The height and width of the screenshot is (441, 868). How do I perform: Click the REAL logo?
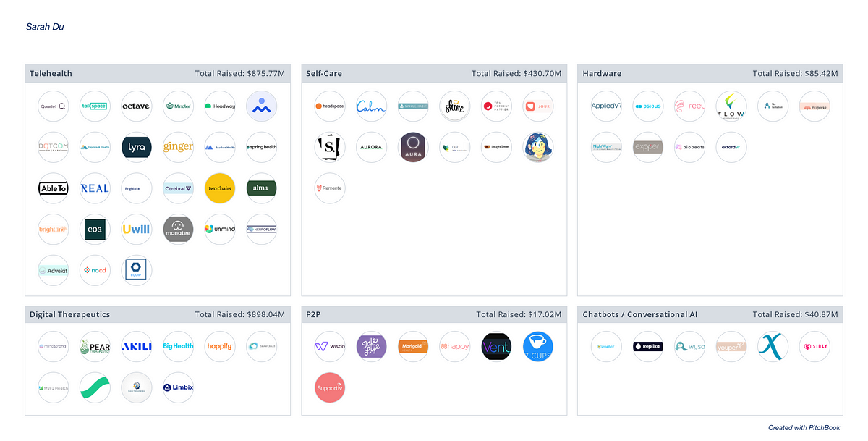[95, 188]
